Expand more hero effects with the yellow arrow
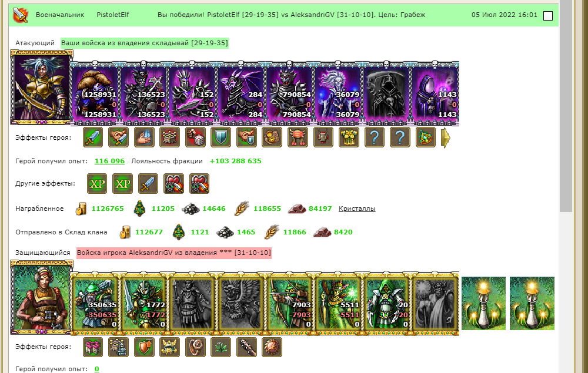This screenshot has height=373, width=588. tap(446, 138)
